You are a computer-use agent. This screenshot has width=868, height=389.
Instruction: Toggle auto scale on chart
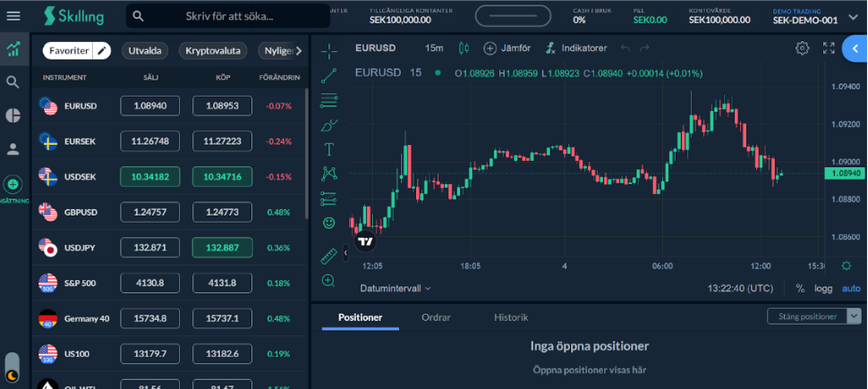point(851,288)
